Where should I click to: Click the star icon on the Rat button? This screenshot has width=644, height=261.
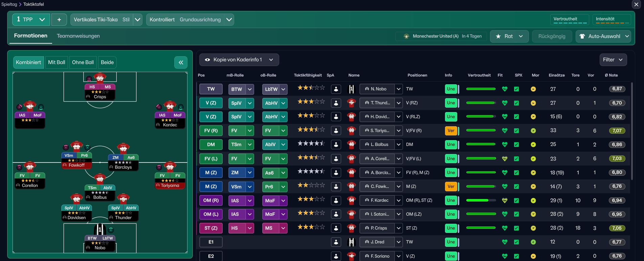[498, 36]
